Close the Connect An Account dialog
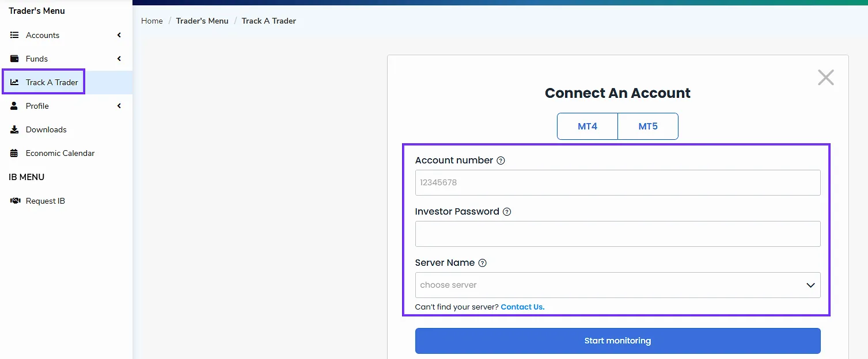Screen dimensions: 868x359 click(826, 78)
